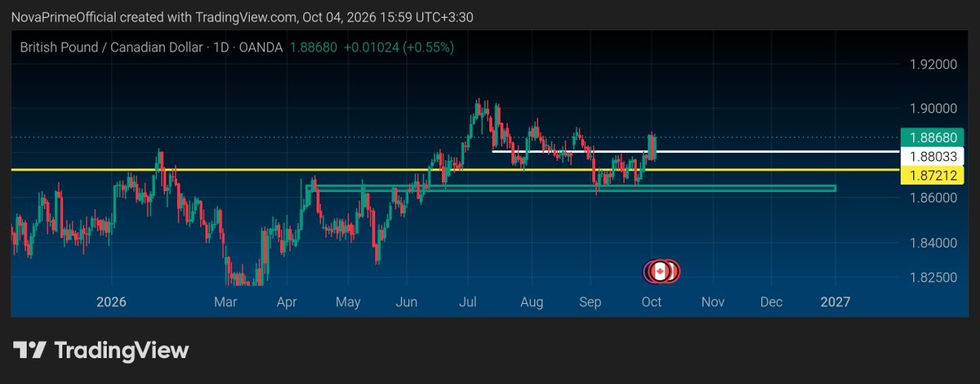Click the Nov label on time axis
Image resolution: width=980 pixels, height=384 pixels.
pyautogui.click(x=713, y=302)
